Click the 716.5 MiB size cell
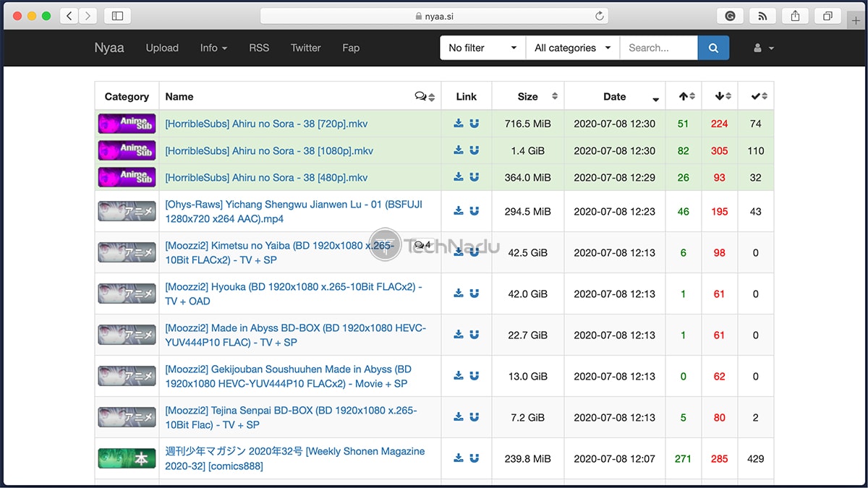Image resolution: width=868 pixels, height=488 pixels. pos(528,124)
